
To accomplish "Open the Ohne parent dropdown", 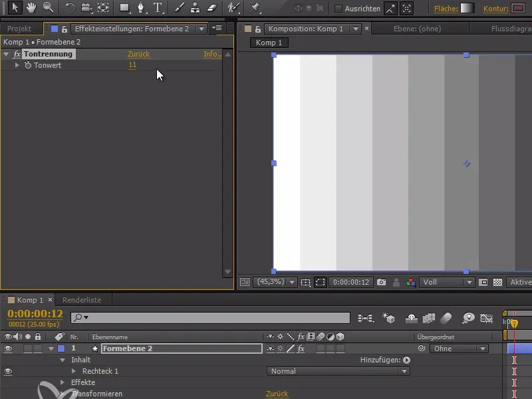I will (458, 348).
